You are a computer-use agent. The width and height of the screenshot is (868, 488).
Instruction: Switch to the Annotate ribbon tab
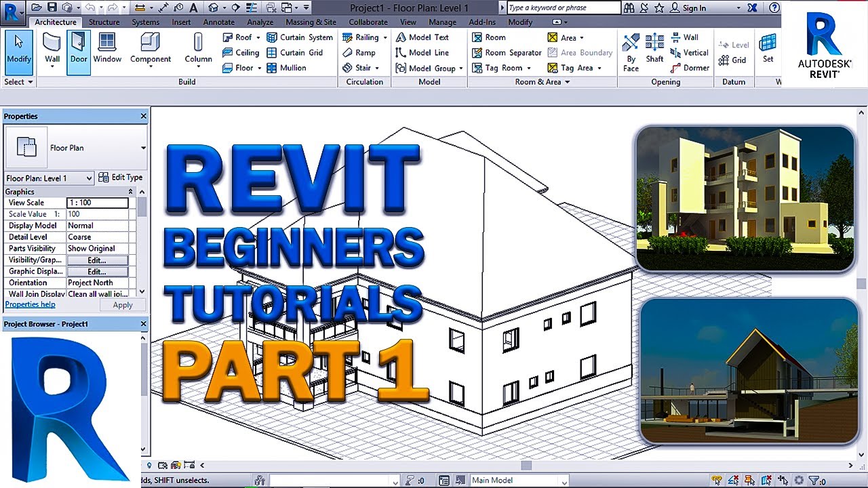click(219, 22)
